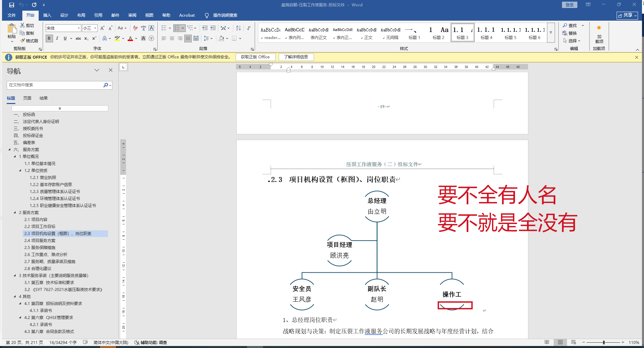This screenshot has width=644, height=348.
Task: Apply distributed alignment to the paragraph
Action: [x=196, y=38]
